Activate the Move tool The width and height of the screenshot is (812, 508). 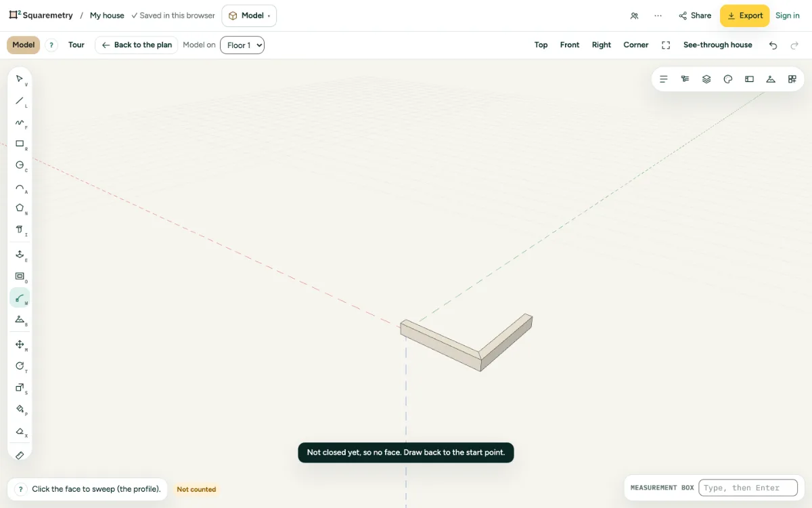20,345
